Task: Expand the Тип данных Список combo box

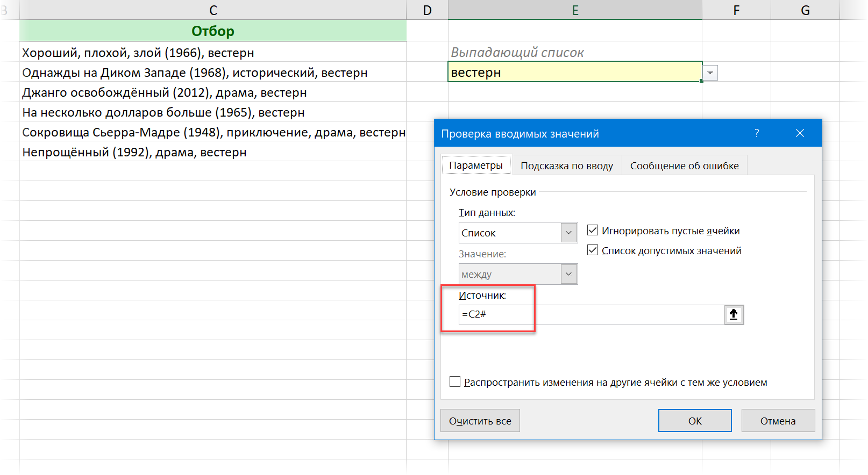Action: (568, 233)
